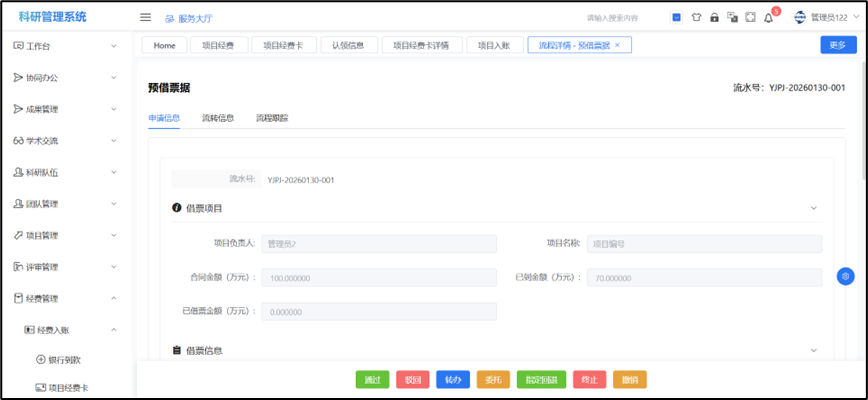Click the green 通过 button
The width and height of the screenshot is (868, 400).
(372, 379)
